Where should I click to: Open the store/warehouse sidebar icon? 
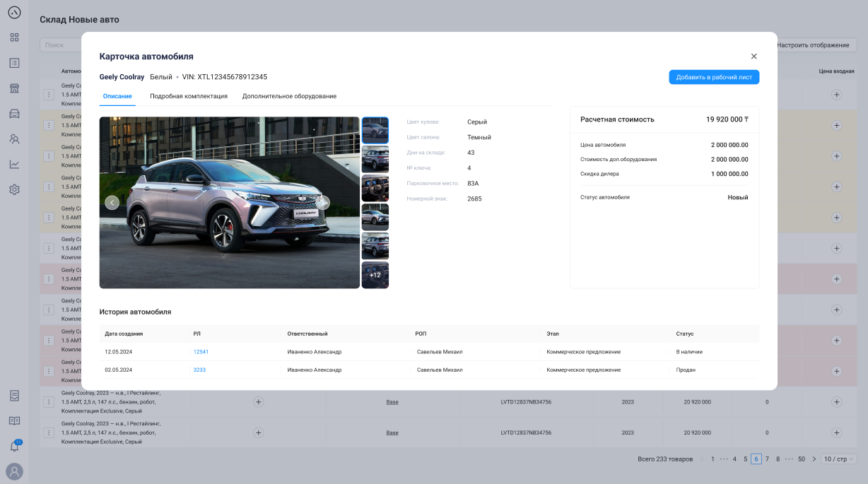[x=14, y=88]
